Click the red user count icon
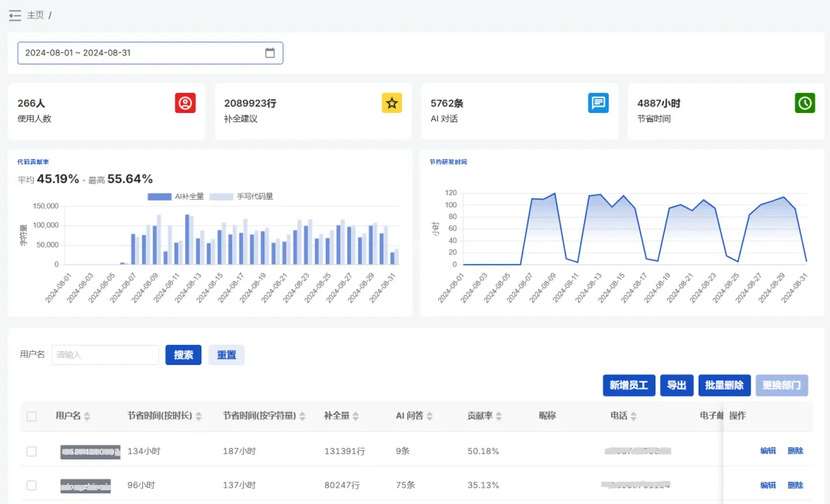The image size is (830, 504). (x=185, y=103)
